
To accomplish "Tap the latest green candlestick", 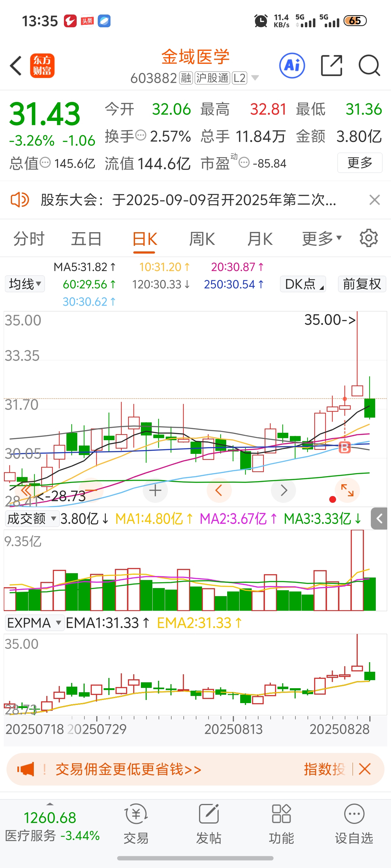I will point(370,408).
